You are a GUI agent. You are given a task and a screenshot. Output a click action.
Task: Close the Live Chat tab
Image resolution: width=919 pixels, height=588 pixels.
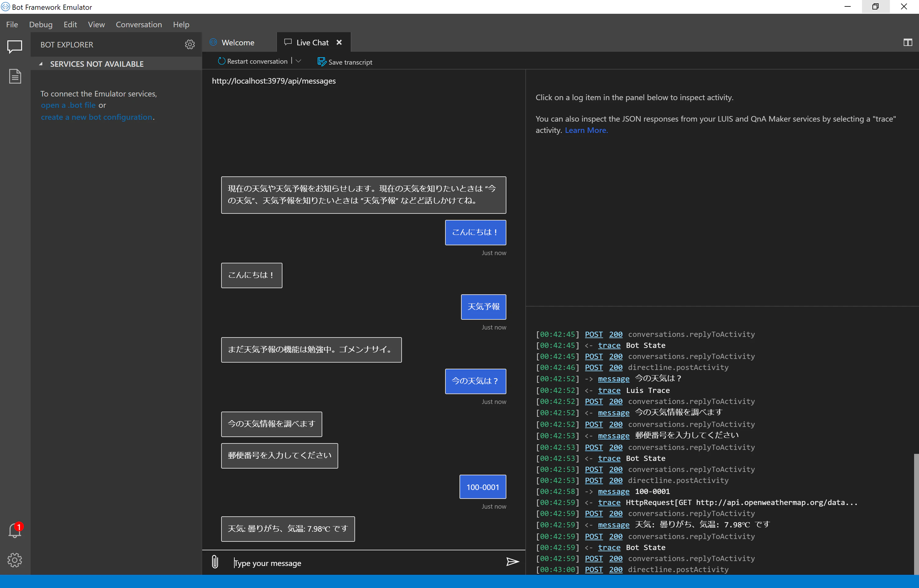click(339, 42)
